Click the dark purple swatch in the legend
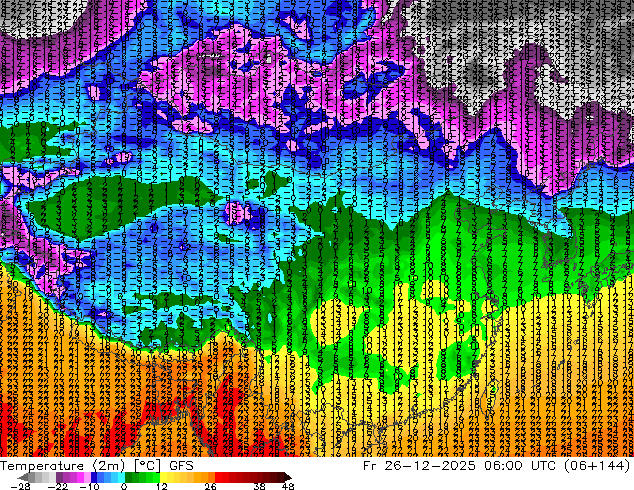Viewport: 634px width, 490px height. coord(59,477)
